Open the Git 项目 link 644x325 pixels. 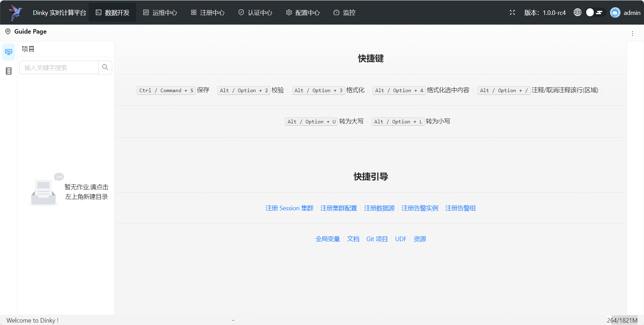coord(377,239)
